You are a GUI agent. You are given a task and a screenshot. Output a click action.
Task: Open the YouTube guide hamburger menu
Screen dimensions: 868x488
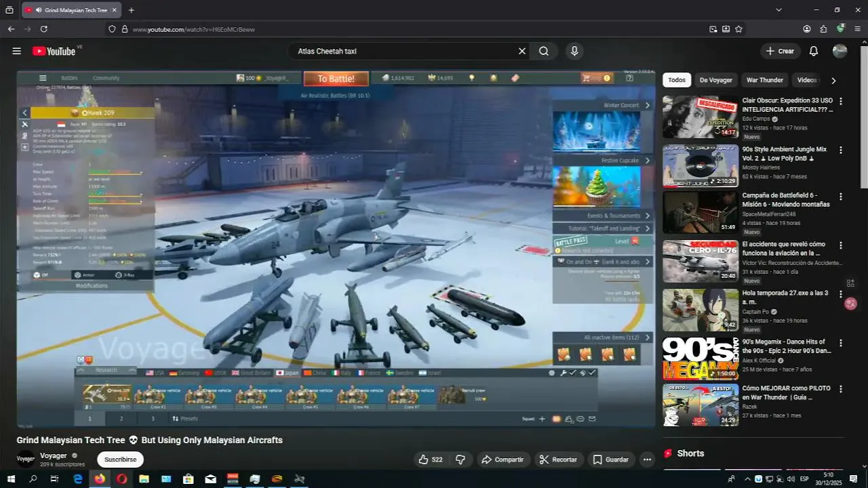pos(16,51)
